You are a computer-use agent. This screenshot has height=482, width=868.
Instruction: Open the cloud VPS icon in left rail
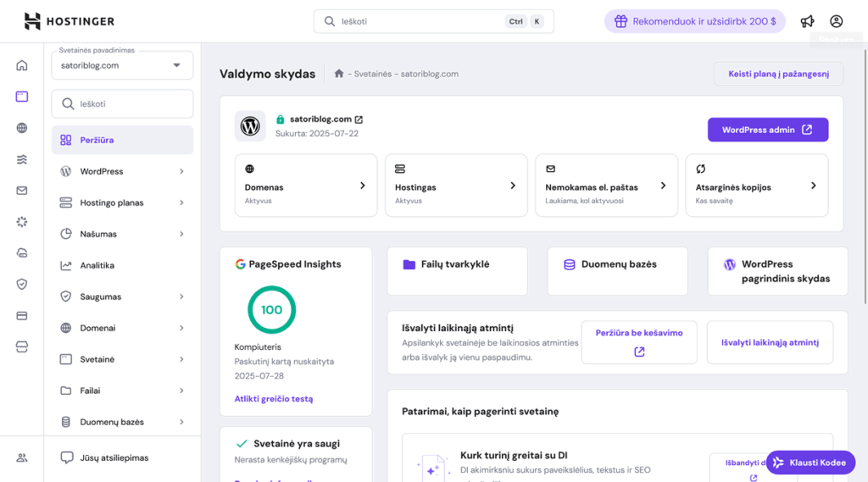click(21, 253)
